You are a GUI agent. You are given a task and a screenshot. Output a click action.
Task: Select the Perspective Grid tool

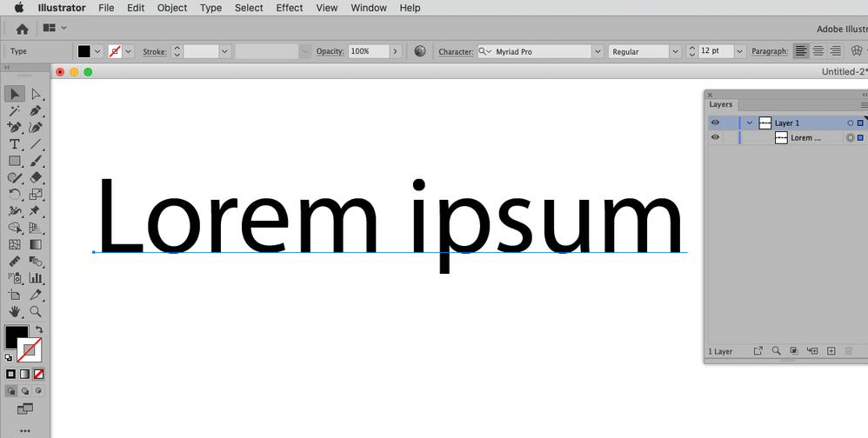pos(36,228)
